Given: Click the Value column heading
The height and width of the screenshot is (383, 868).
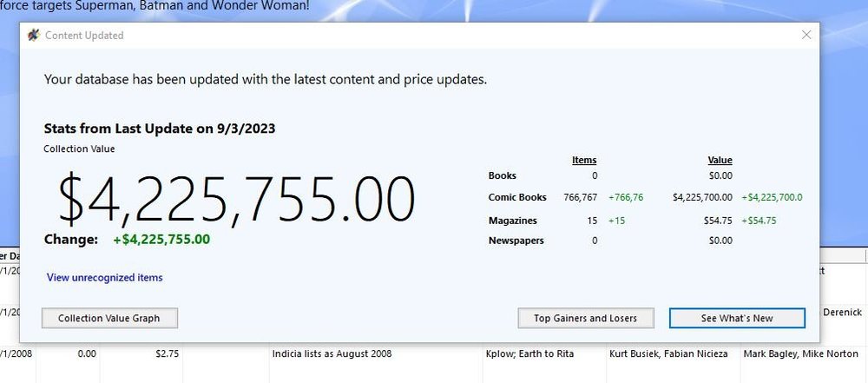Looking at the screenshot, I should 720,160.
